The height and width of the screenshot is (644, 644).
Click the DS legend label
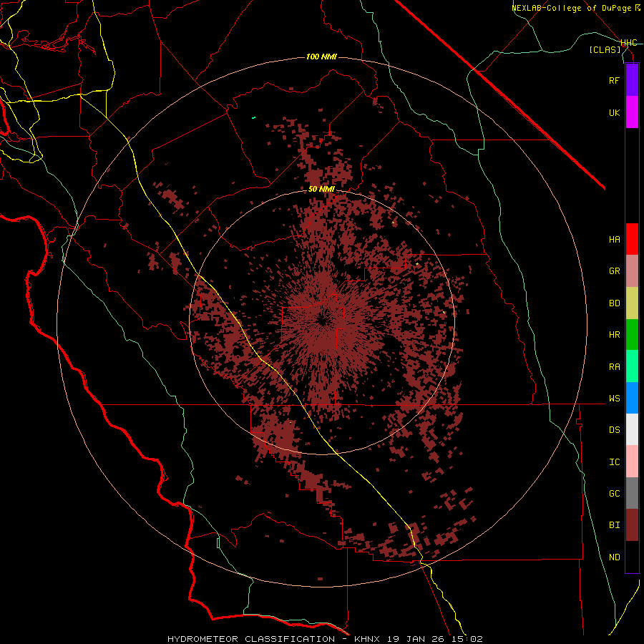point(614,430)
